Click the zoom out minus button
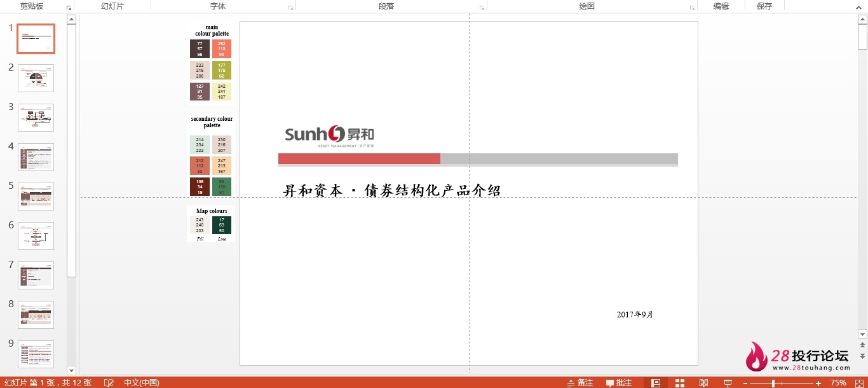Screen dimensions: 868x388 pyautogui.click(x=745, y=383)
